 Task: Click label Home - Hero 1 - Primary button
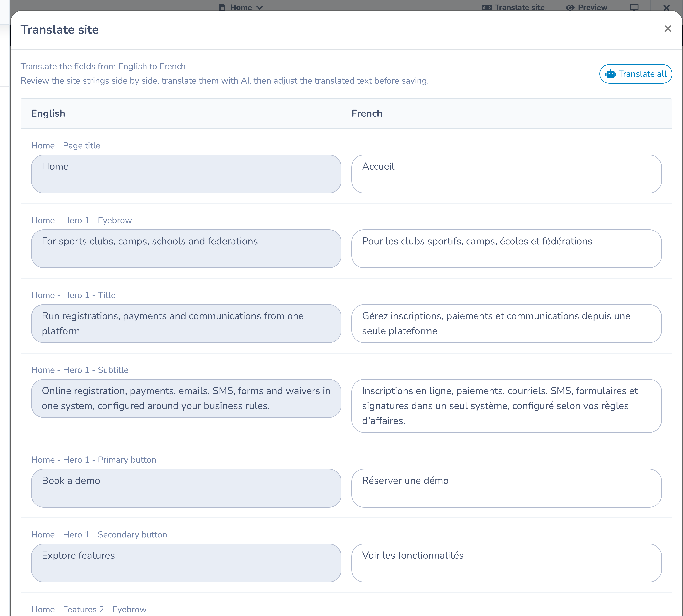click(94, 460)
